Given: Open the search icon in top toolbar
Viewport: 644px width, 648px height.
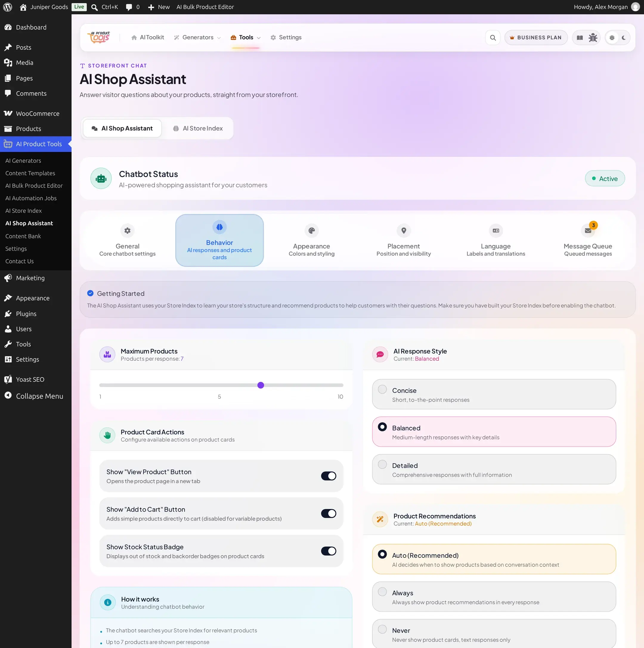Looking at the screenshot, I should tap(493, 38).
